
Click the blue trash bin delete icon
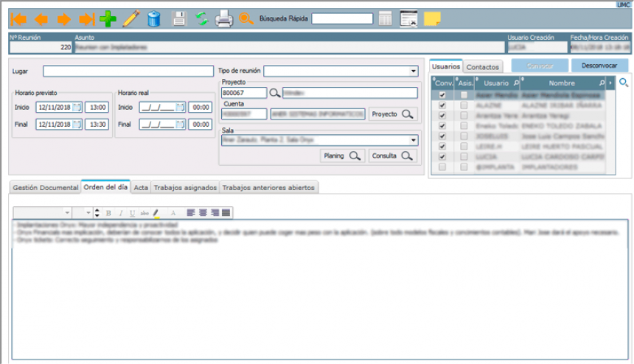[x=154, y=18]
